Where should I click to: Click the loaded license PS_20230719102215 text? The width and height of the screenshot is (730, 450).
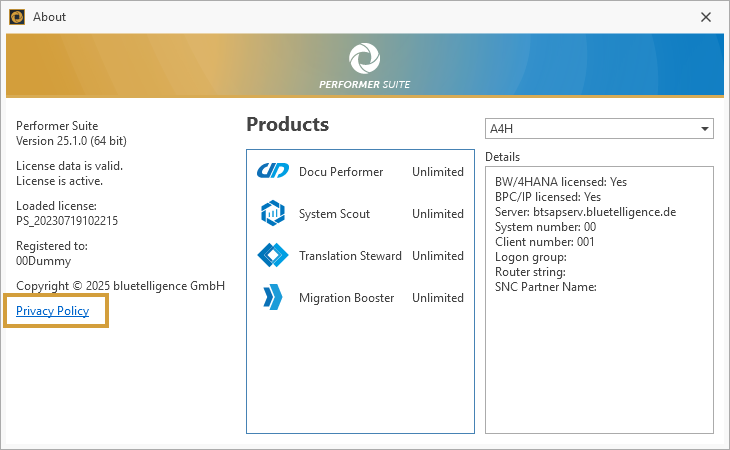67,221
